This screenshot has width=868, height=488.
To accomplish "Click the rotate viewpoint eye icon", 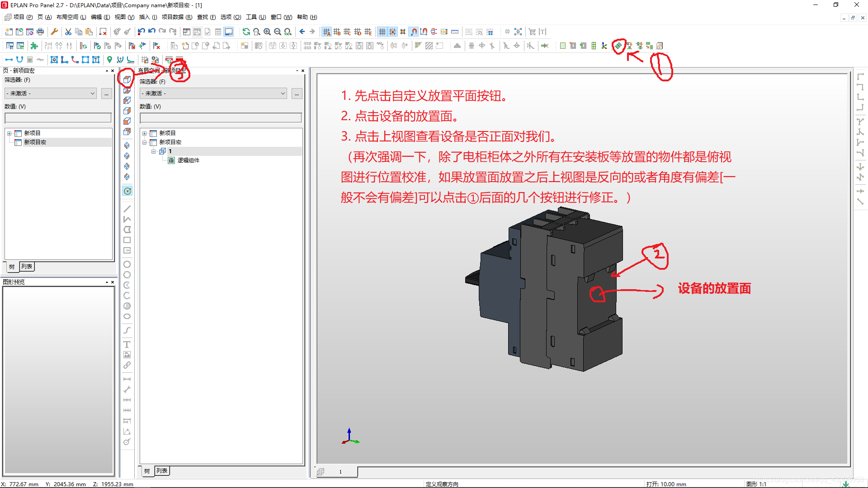I will pos(127,191).
